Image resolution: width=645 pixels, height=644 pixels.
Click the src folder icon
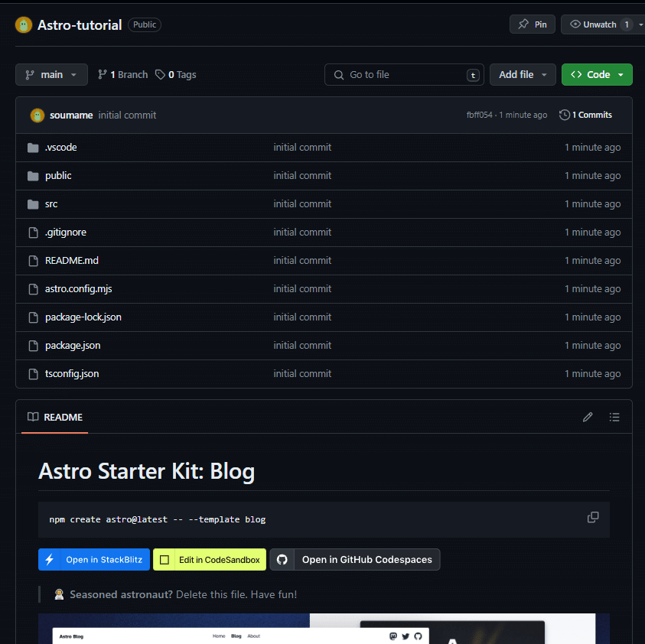pos(33,204)
